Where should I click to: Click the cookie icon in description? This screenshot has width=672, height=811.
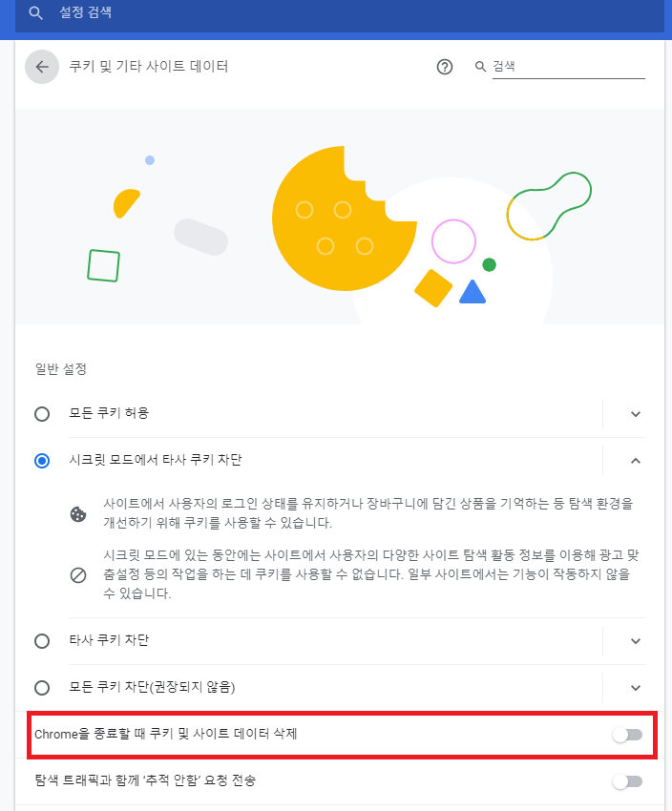coord(78,514)
